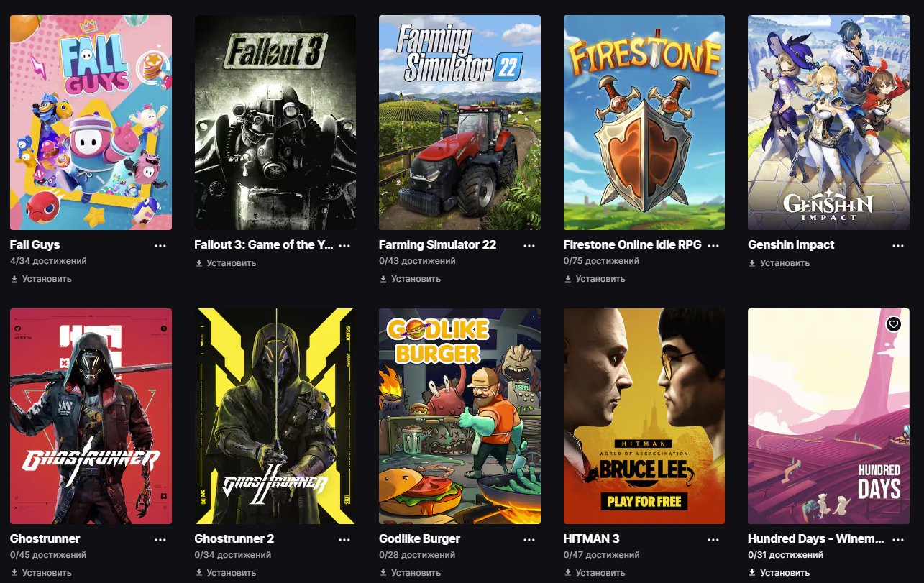Install Farming Simulator 22

coord(410,279)
